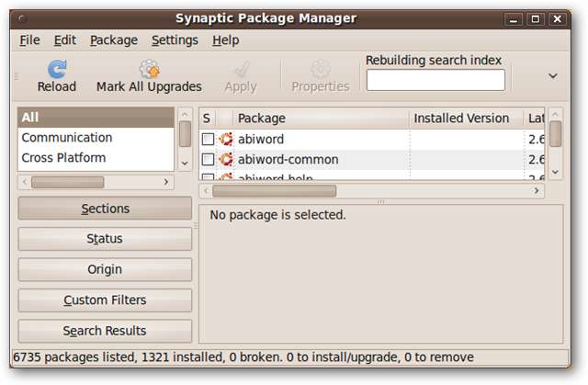The image size is (588, 385).
Task: Focus the quick search input field
Action: pos(435,80)
